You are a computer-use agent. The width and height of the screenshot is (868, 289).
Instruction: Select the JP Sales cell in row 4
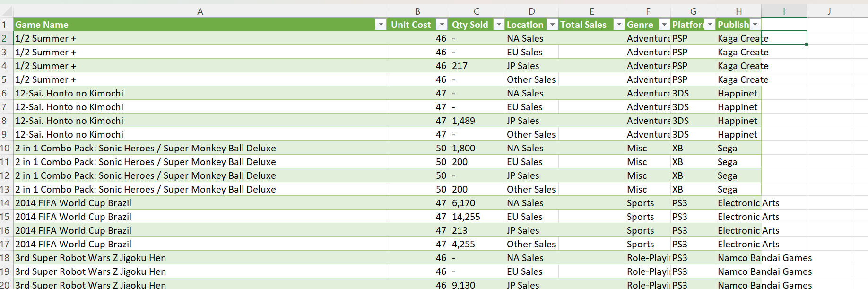(523, 66)
